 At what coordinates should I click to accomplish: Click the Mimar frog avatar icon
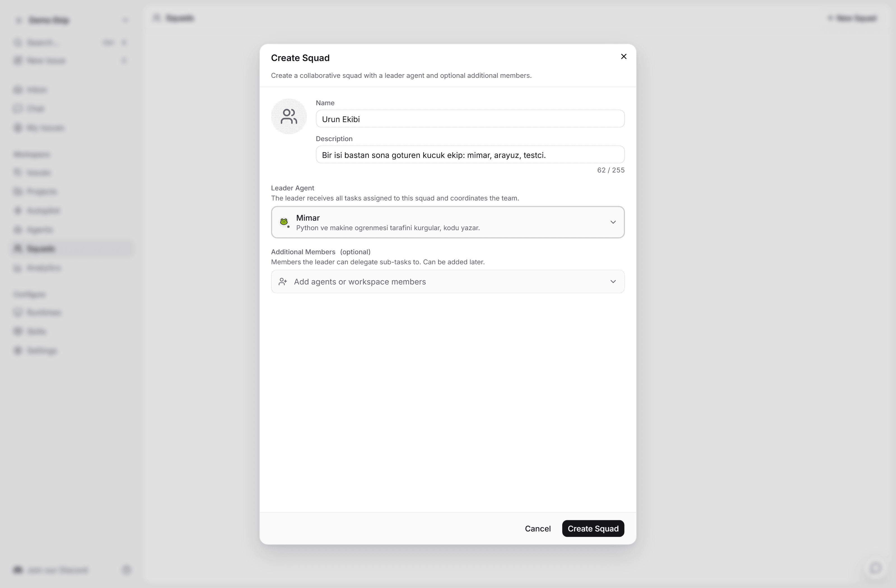[284, 222]
